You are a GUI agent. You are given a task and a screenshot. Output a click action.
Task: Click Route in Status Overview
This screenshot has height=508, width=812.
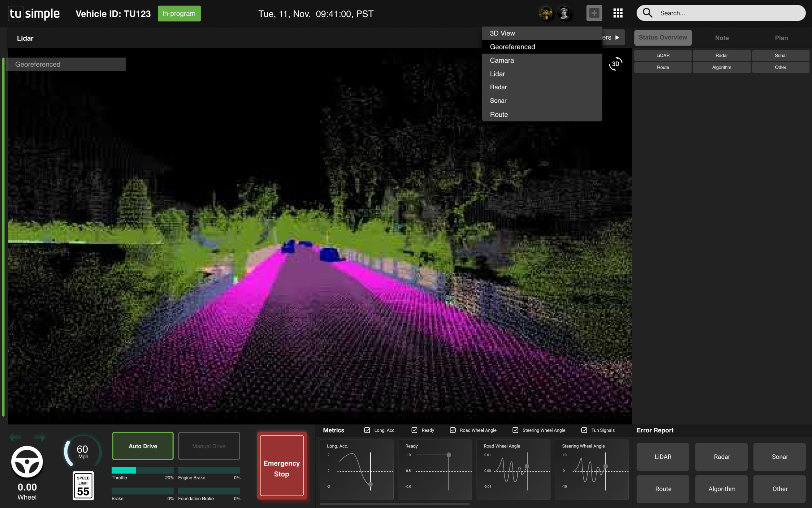(x=663, y=67)
